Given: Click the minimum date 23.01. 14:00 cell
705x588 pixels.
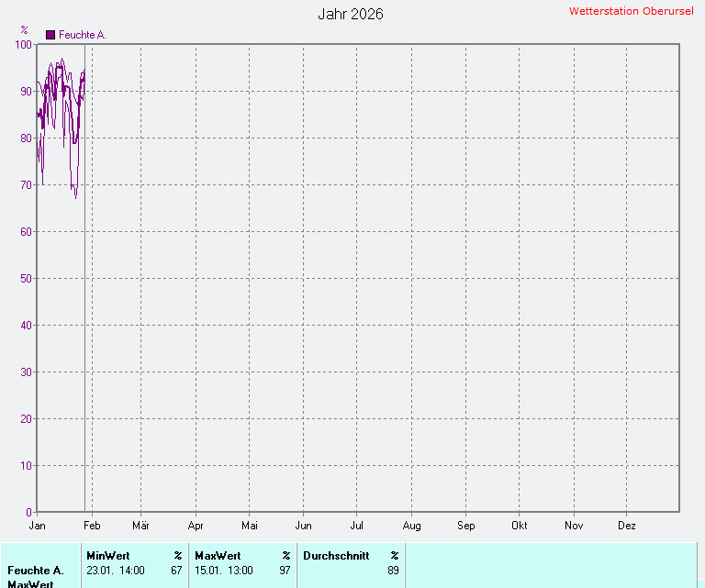Looking at the screenshot, I should [x=116, y=570].
